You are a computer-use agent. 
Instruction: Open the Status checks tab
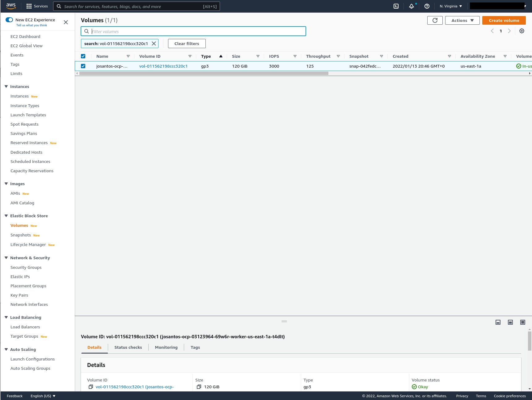click(x=128, y=347)
